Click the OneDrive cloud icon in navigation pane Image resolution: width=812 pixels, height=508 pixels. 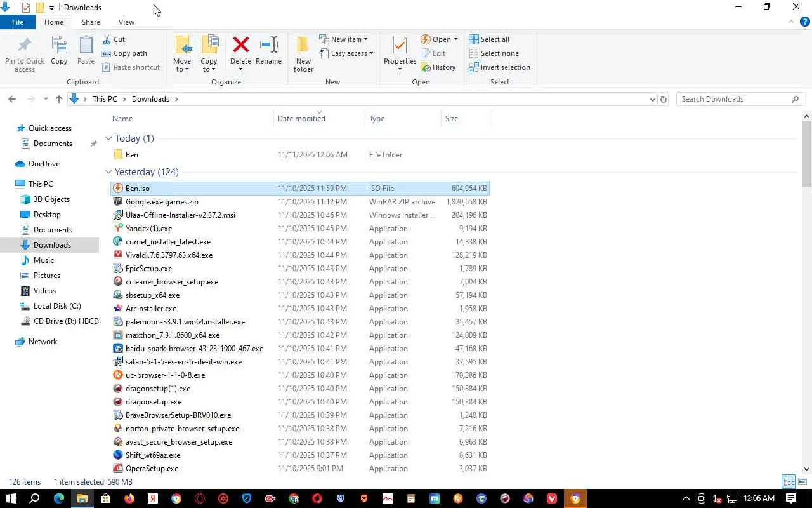[20, 164]
